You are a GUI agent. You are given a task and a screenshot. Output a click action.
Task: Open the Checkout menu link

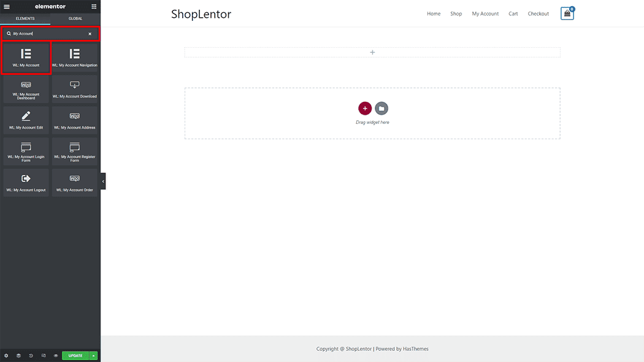[538, 13]
